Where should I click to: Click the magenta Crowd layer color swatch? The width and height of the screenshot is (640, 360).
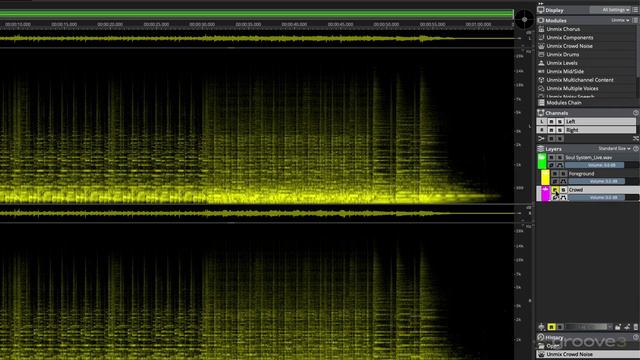545,193
